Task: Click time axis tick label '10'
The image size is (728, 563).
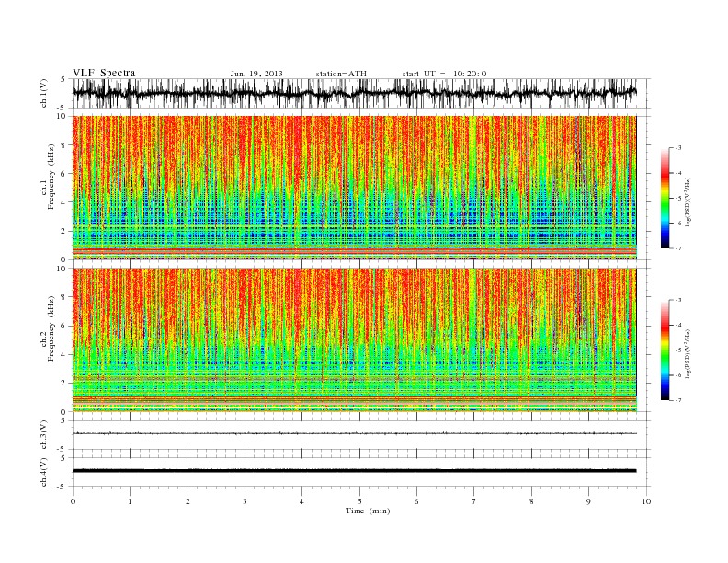Action: pyautogui.click(x=646, y=501)
